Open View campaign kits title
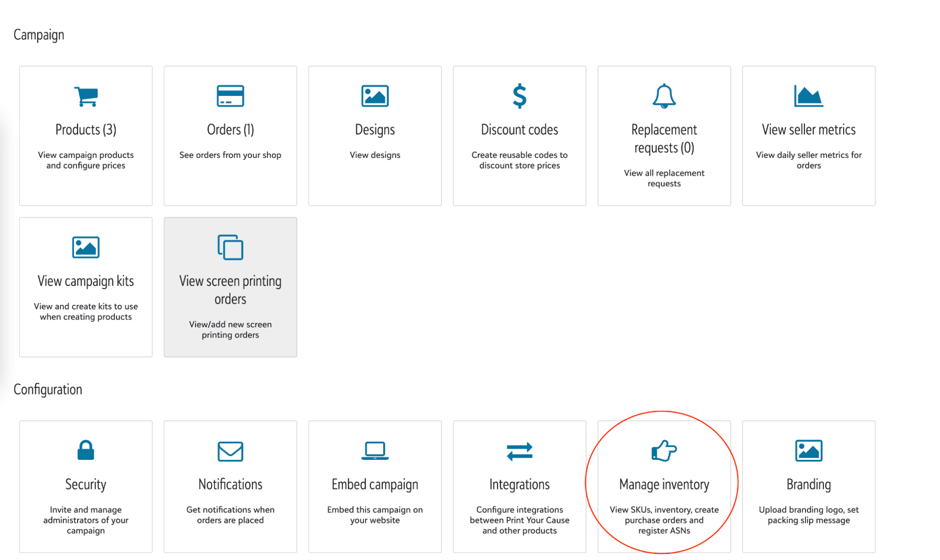 86,281
